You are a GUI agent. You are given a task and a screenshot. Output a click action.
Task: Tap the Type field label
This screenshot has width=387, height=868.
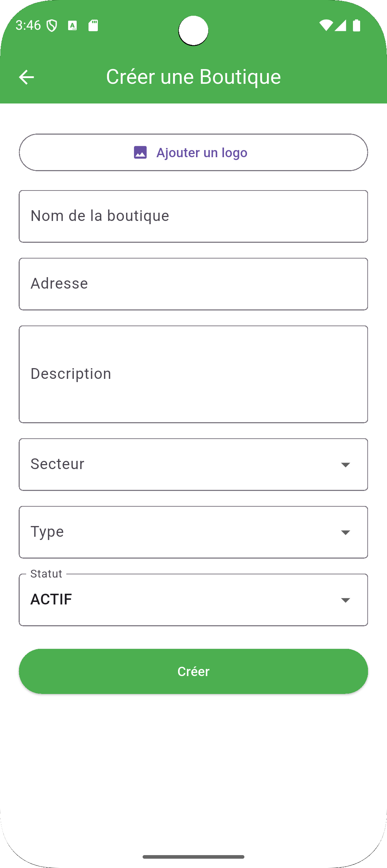click(x=47, y=532)
